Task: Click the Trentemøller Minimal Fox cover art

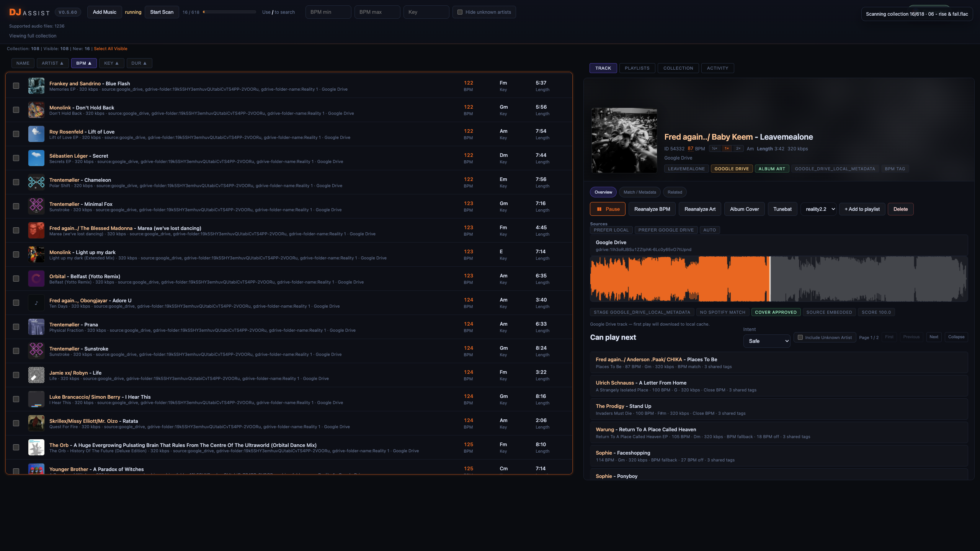Action: tap(36, 206)
